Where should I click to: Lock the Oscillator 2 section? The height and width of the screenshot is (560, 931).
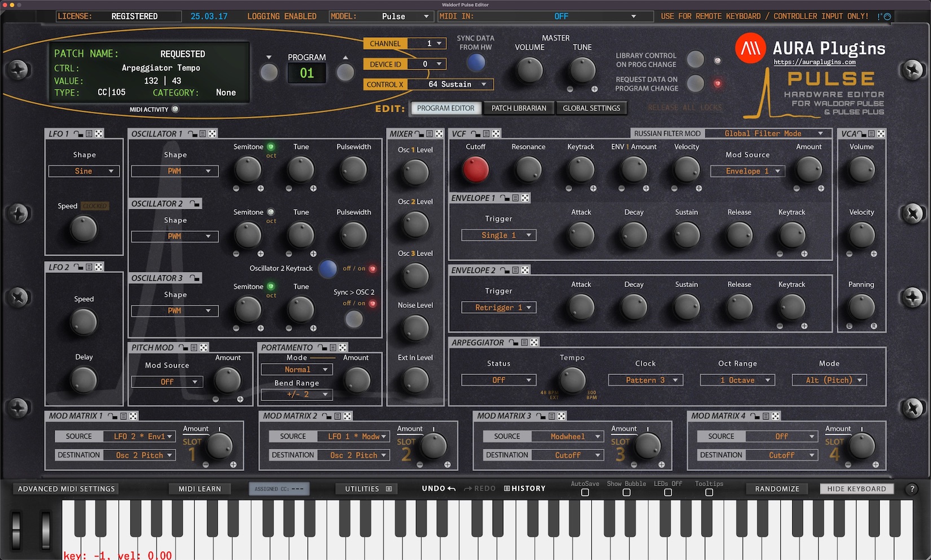click(195, 204)
